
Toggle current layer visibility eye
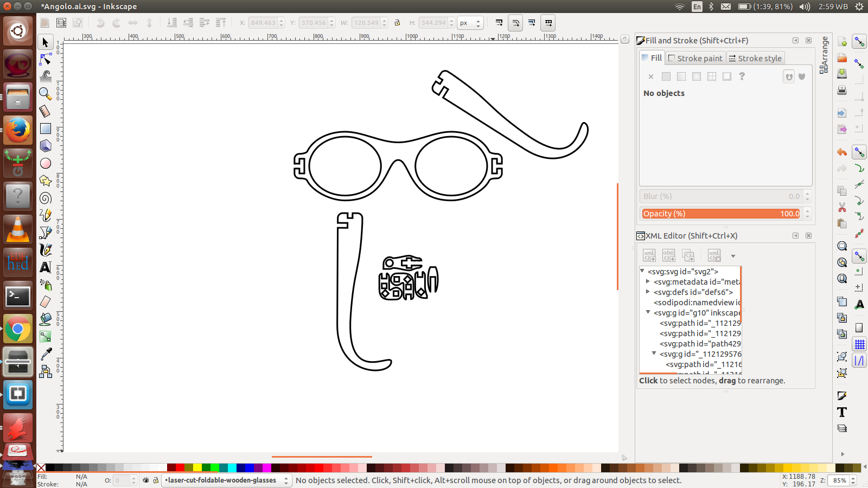tap(146, 480)
